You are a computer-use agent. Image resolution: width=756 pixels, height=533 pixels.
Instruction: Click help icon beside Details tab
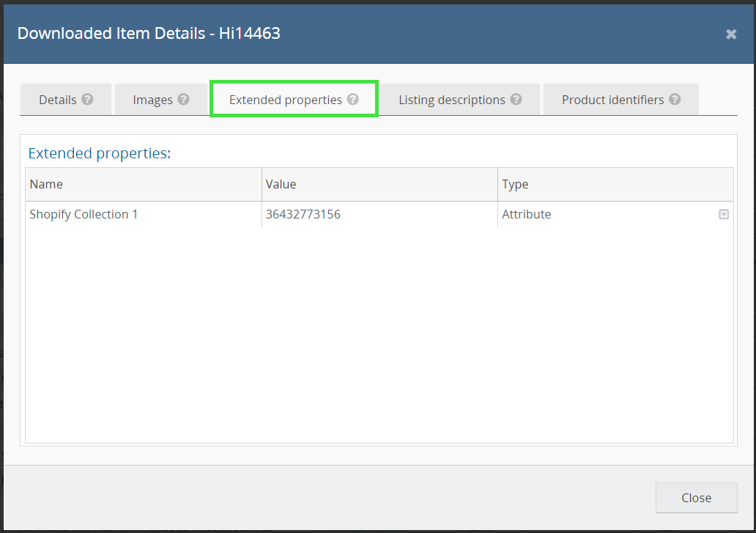click(x=87, y=100)
